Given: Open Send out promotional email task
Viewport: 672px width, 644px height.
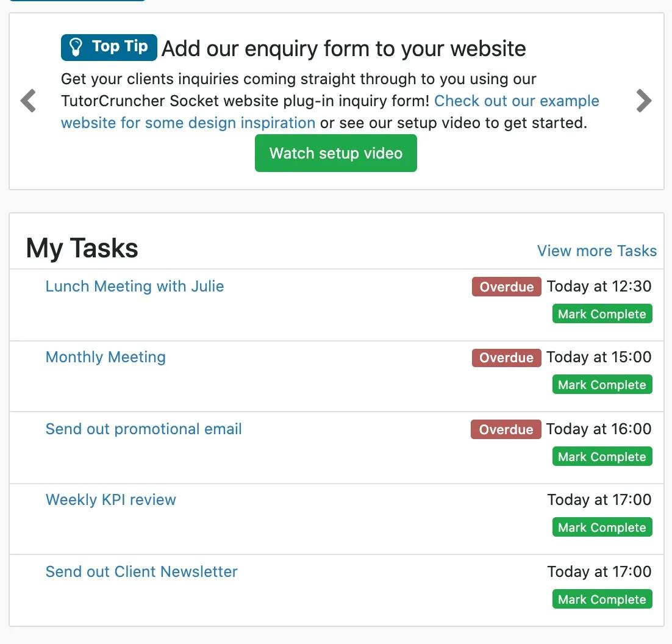Looking at the screenshot, I should pos(144,429).
